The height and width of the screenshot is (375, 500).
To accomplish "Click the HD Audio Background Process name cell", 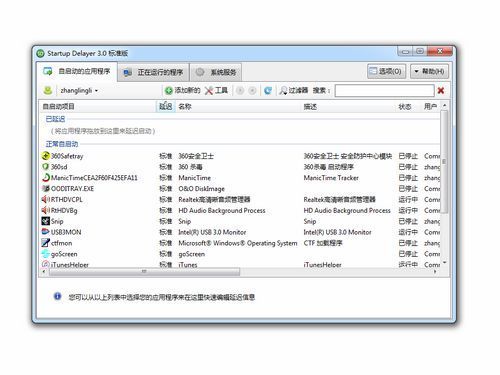I will click(222, 210).
